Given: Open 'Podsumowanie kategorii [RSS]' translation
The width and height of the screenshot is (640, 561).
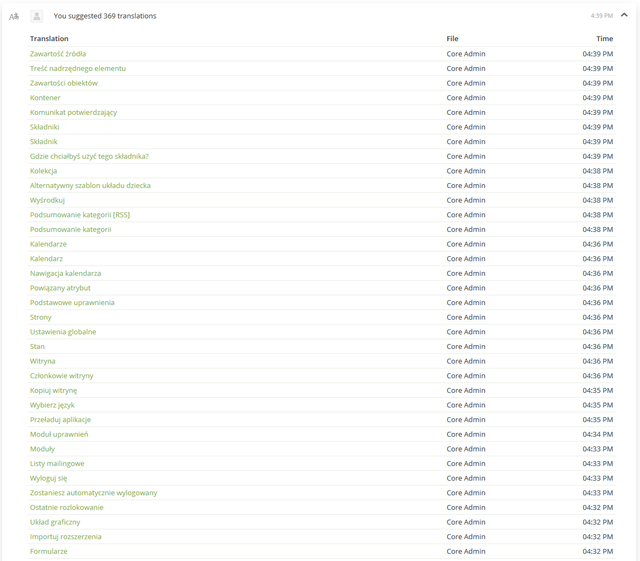Looking at the screenshot, I should coord(80,215).
